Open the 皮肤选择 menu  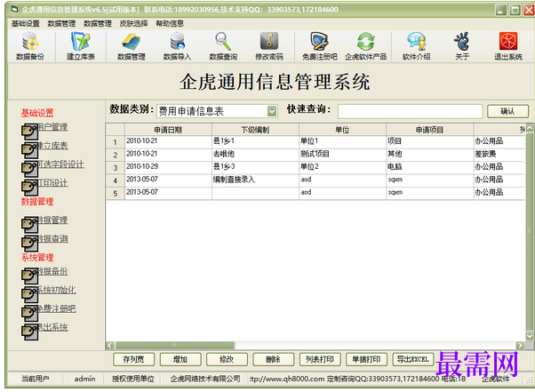point(133,23)
